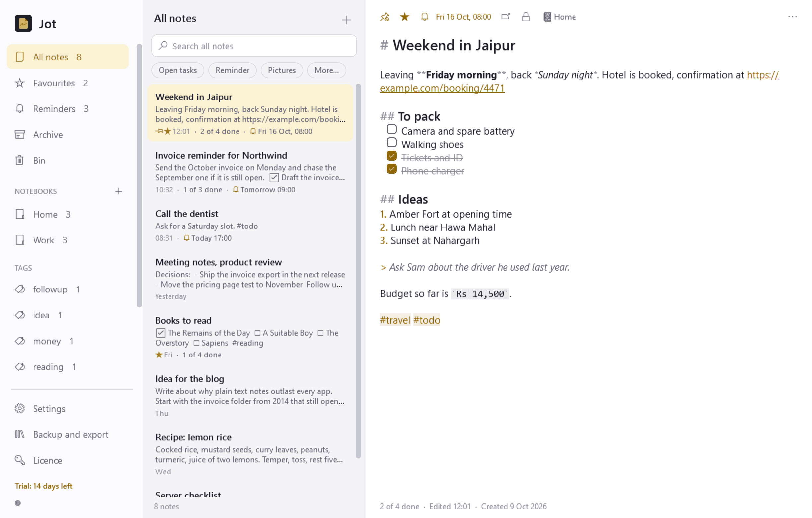Click the reminder date Fri 16 Oct, 08:00
The height and width of the screenshot is (518, 812).
coord(463,17)
